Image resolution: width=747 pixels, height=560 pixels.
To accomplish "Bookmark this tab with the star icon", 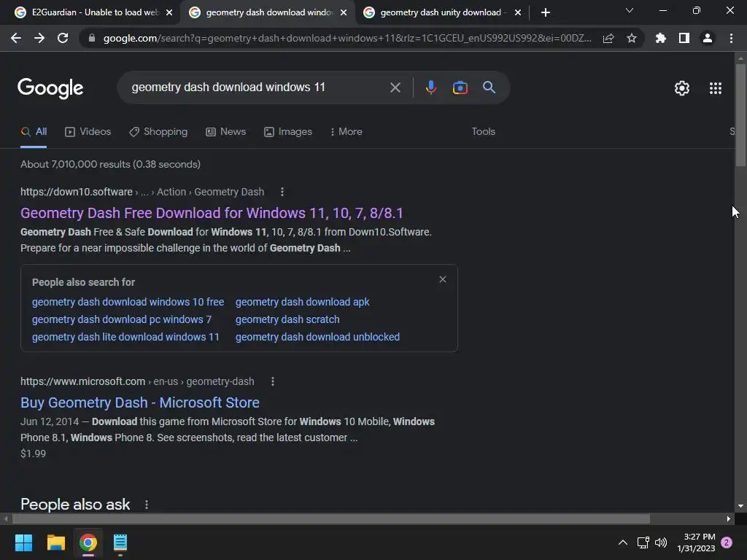I will [632, 38].
